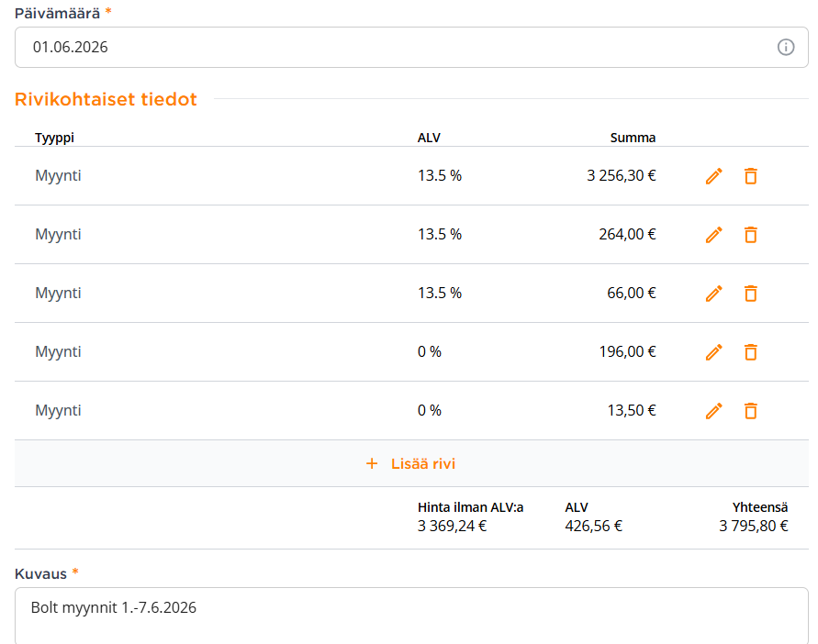The image size is (818, 644).
Task: Edit the 264,00 € sales row
Action: pos(713,235)
